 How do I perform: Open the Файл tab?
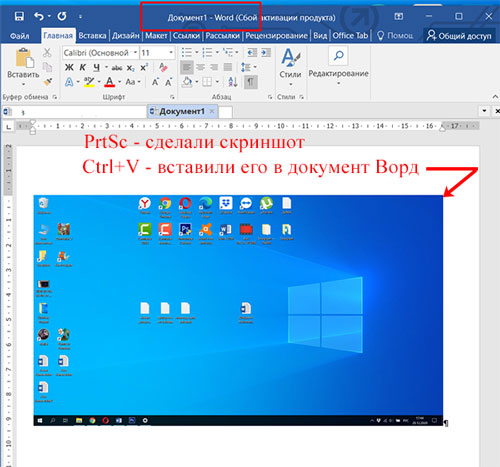pos(19,36)
